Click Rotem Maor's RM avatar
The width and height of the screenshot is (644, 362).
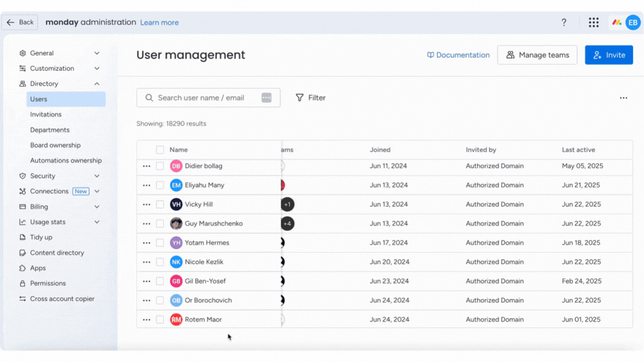click(x=176, y=320)
